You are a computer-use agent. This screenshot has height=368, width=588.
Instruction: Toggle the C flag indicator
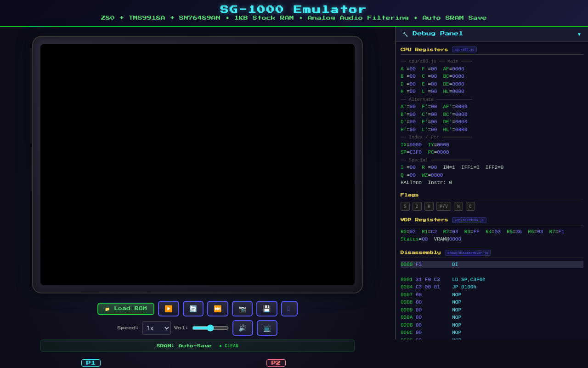point(470,207)
